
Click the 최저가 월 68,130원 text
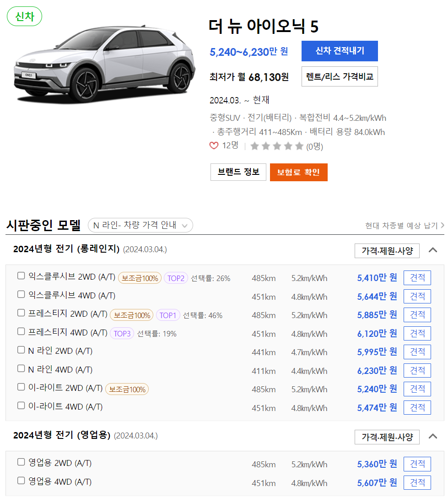[x=249, y=77]
